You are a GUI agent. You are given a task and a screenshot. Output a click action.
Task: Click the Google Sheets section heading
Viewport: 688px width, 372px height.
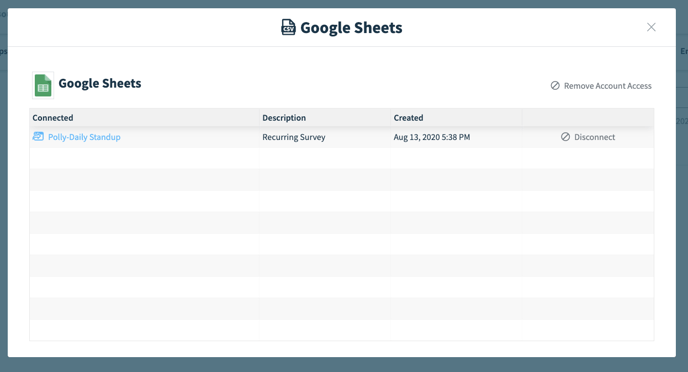100,83
